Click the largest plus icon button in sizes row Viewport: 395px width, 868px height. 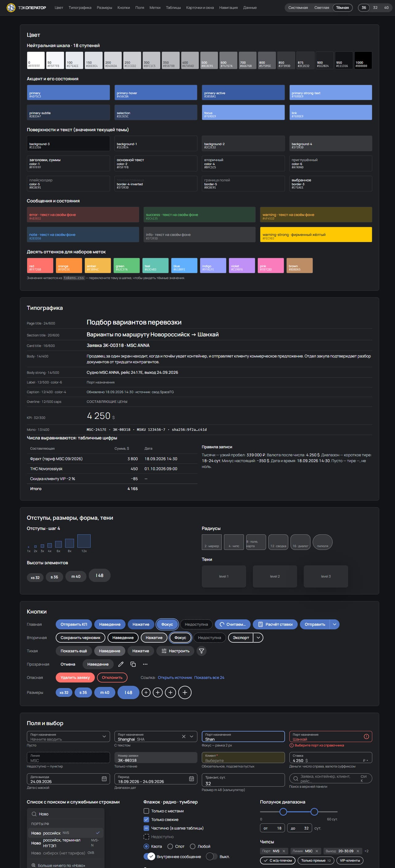point(185,692)
